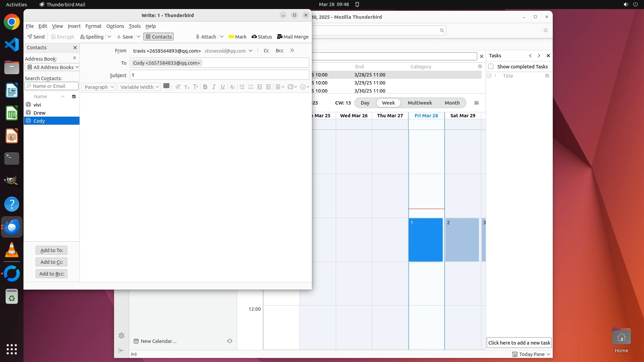Viewport: 644px width, 362px height.
Task: Open the All Address Books dropdown
Action: 52,67
